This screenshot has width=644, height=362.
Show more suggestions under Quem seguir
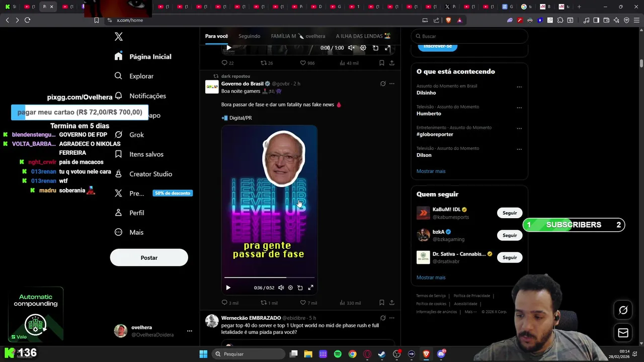pos(431,278)
